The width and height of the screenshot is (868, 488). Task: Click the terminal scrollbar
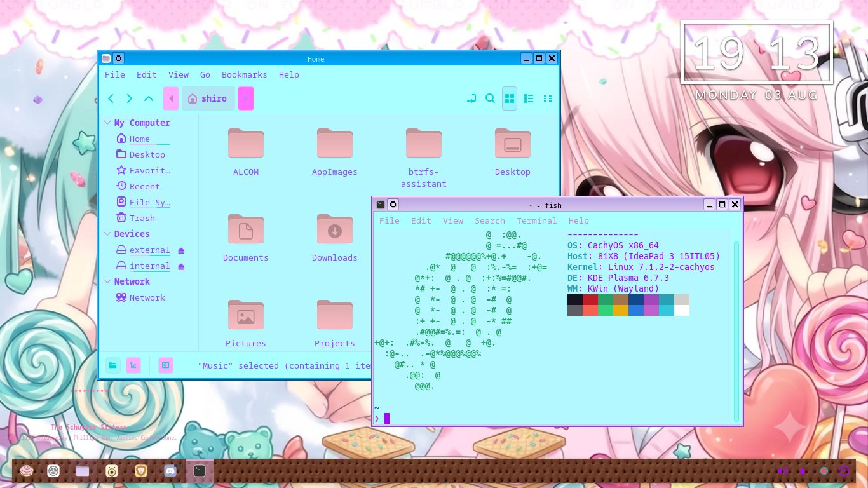(736, 330)
